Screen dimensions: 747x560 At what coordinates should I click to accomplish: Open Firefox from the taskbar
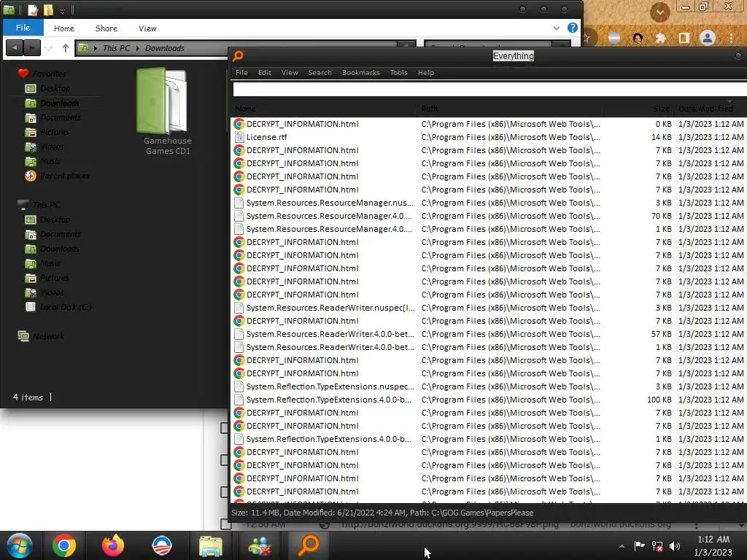(113, 545)
